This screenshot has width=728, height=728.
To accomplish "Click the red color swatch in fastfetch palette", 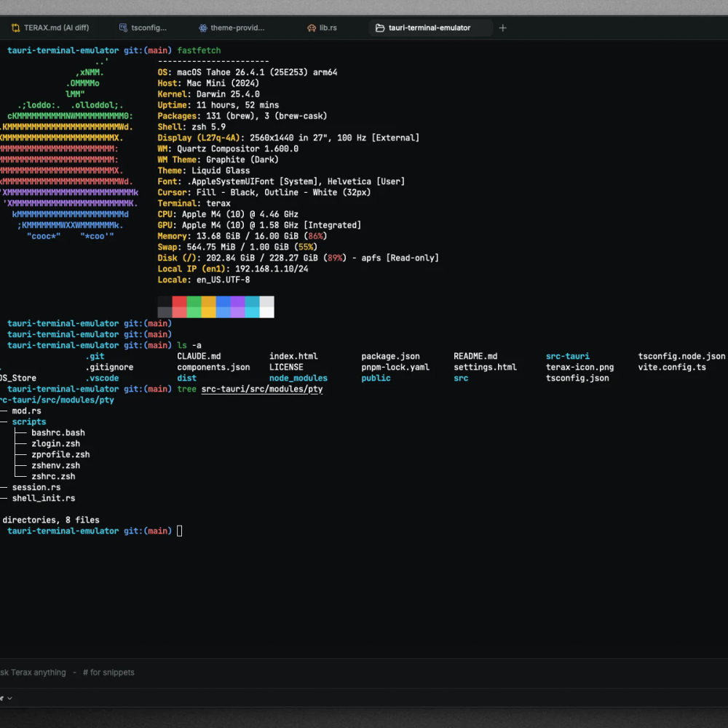I will (179, 307).
